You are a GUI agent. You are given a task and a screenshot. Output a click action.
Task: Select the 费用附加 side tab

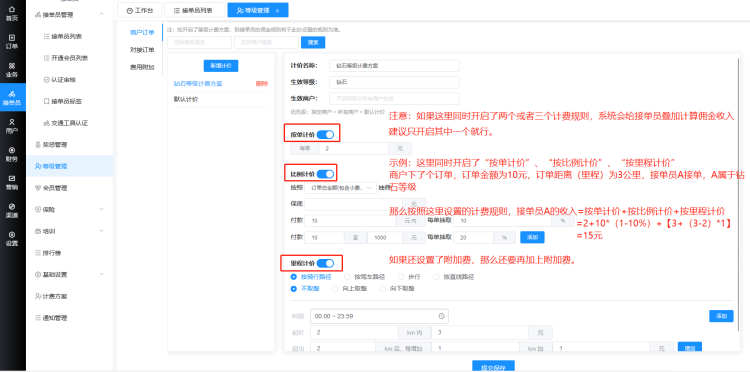click(x=142, y=67)
